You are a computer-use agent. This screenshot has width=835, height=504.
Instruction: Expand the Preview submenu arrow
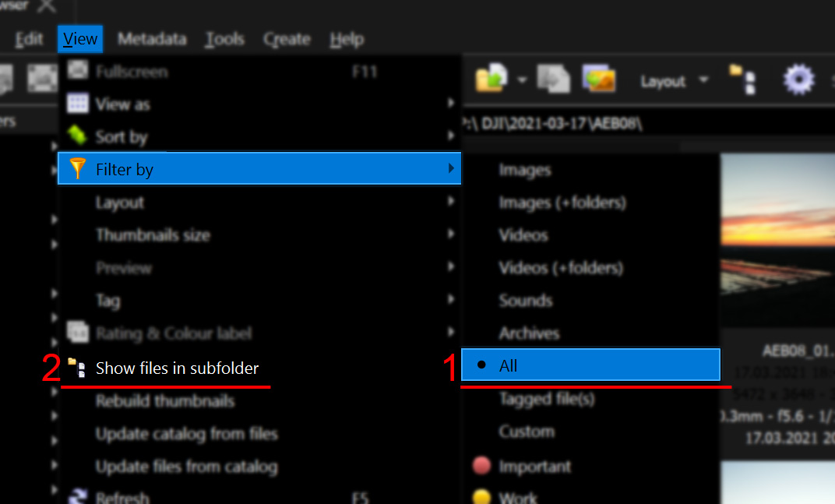[x=451, y=267]
